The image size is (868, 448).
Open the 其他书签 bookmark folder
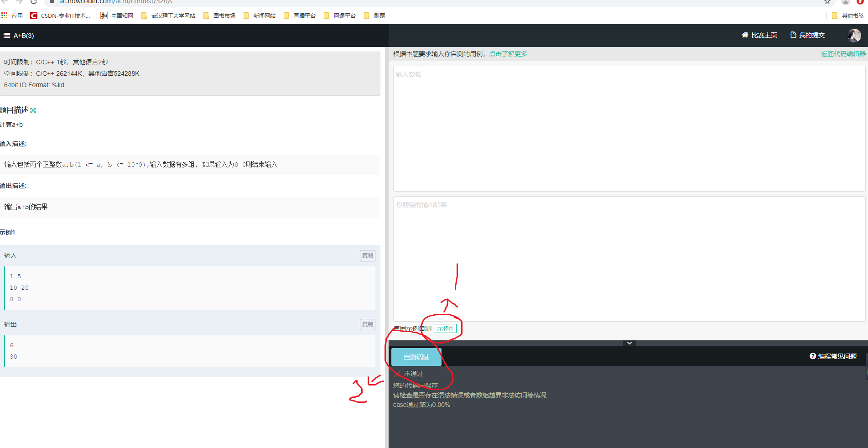coord(848,16)
